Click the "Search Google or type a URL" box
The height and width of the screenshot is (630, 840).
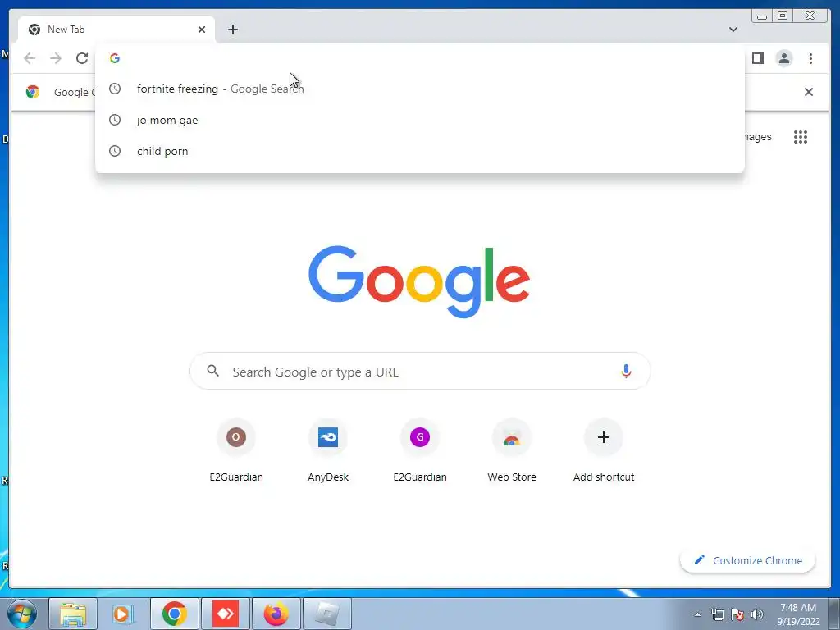(x=420, y=372)
